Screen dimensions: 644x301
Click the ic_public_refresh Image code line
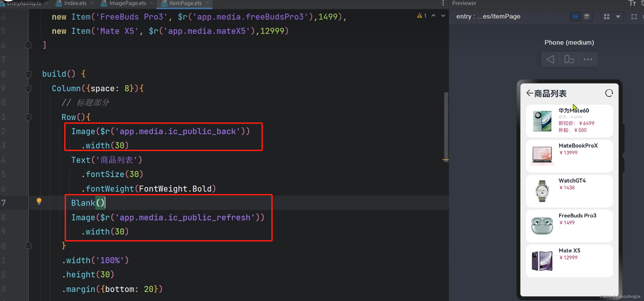point(168,218)
